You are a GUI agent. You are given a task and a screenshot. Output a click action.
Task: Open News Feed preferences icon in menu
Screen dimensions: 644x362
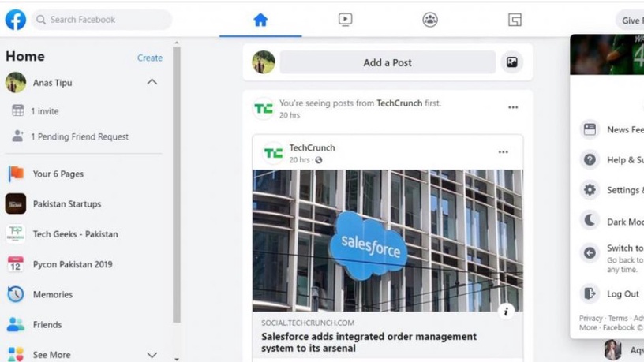590,129
